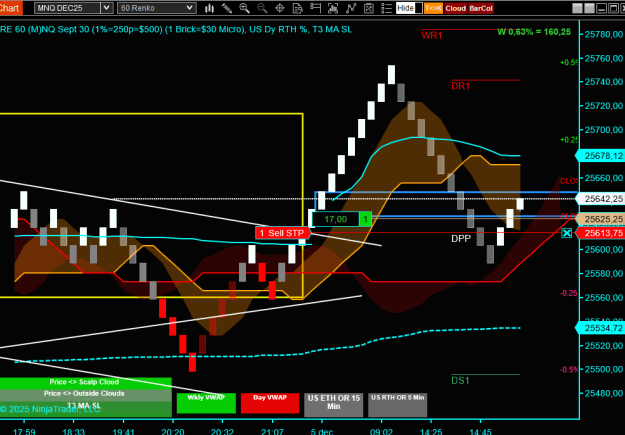Click the Price <> Outside Clouds bar
Image resolution: width=625 pixels, height=435 pixels.
[85, 394]
